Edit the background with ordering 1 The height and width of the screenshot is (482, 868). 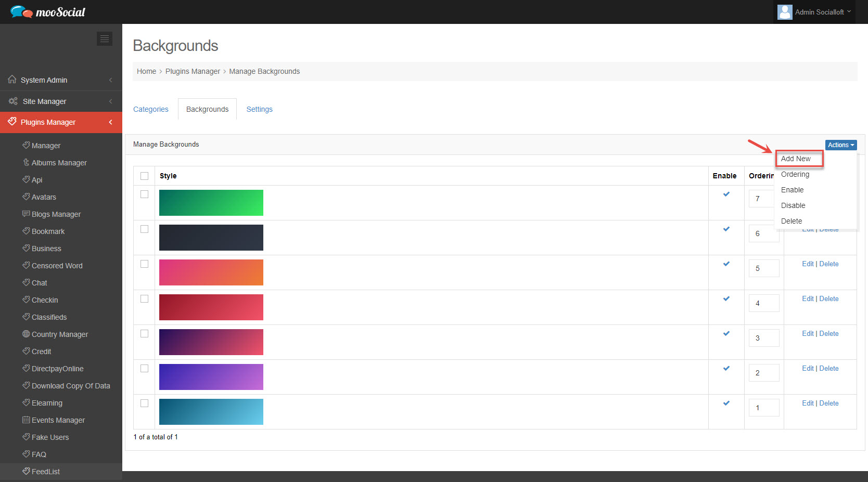(808, 403)
